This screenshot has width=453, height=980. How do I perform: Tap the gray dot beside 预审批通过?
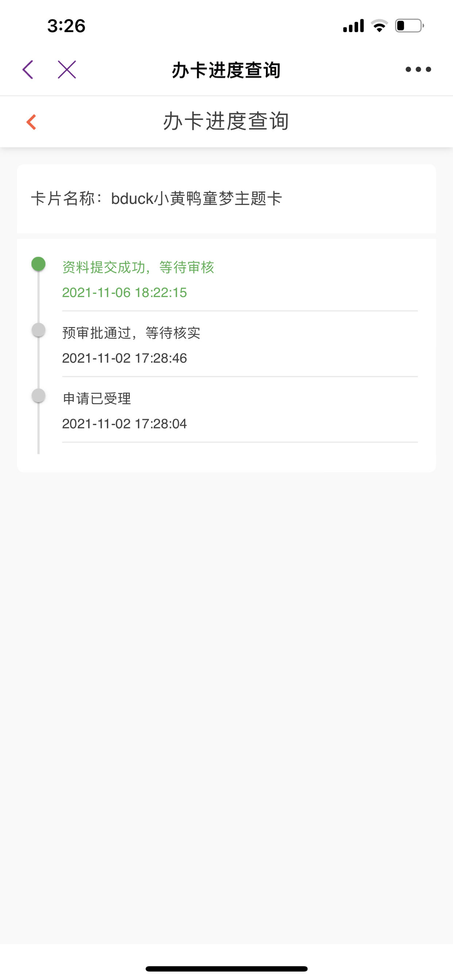pos(38,330)
